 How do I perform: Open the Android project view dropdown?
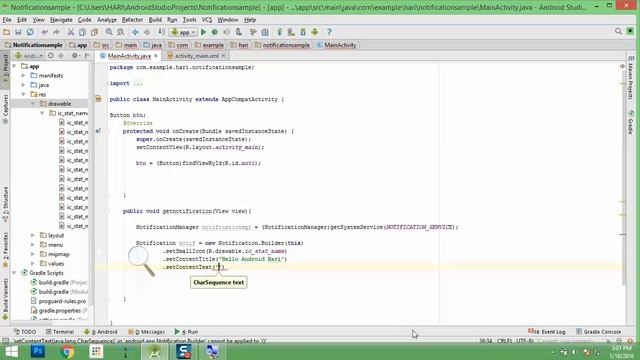coord(29,56)
